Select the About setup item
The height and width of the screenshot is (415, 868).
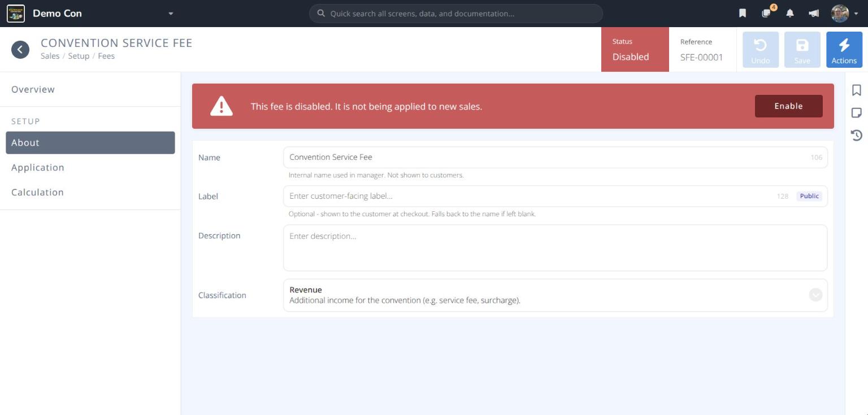click(x=90, y=143)
